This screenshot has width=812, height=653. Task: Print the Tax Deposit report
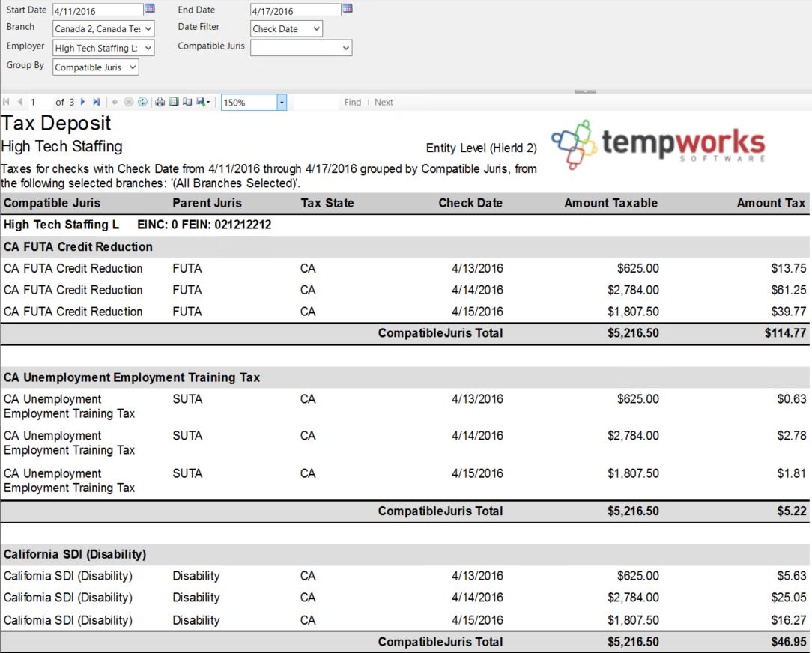coord(160,102)
